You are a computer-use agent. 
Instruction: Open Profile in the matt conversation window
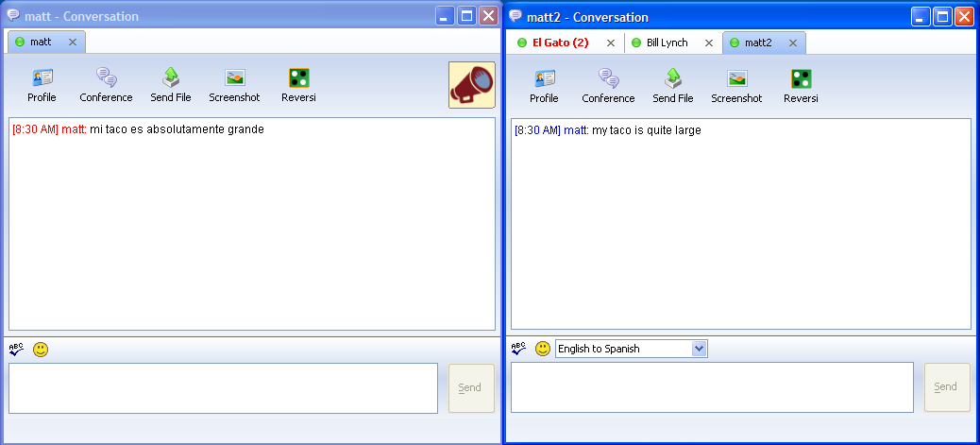pos(42,85)
